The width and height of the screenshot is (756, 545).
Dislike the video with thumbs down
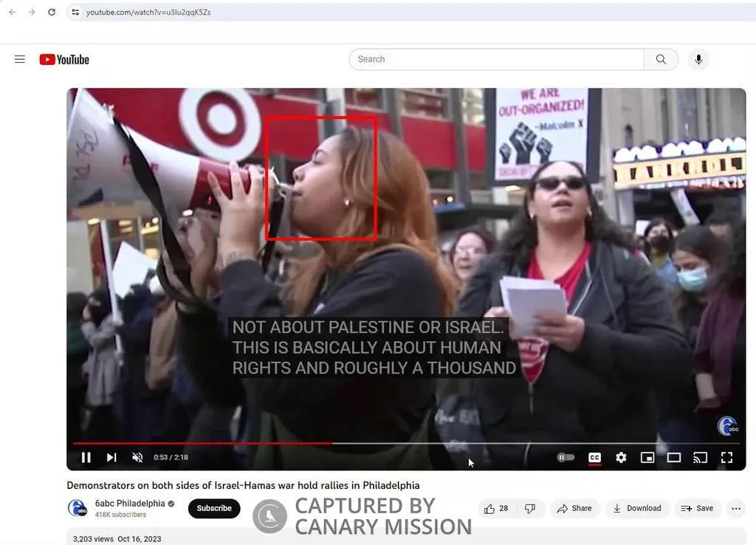[x=530, y=508]
